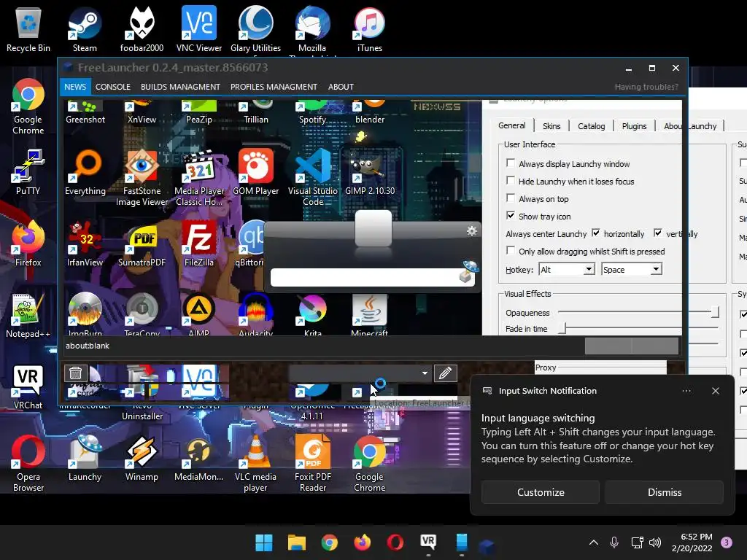Open SumatraPDF shortcut

tap(142, 244)
